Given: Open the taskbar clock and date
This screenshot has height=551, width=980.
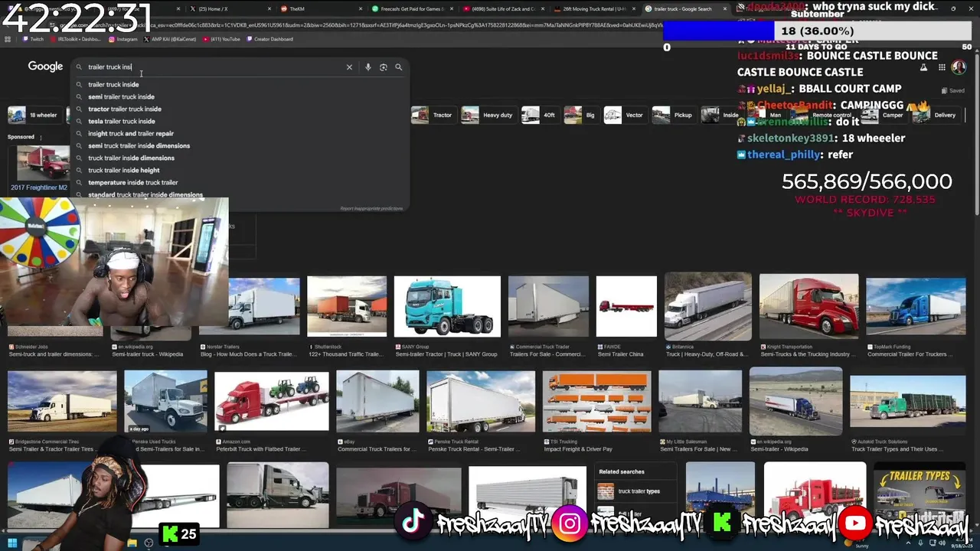Looking at the screenshot, I should [962, 543].
